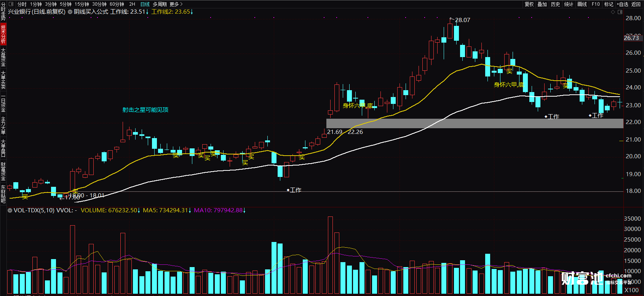
Task: Click the 35000 volume axis label
Action: click(632, 219)
